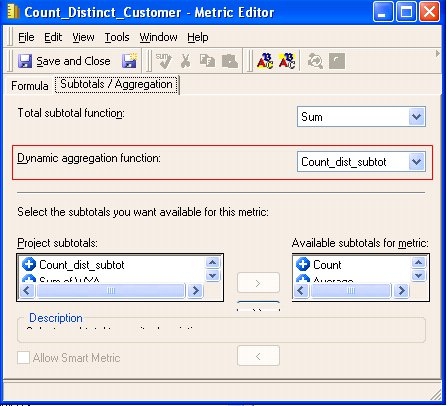Click the second ABC formatting icon

[287, 61]
